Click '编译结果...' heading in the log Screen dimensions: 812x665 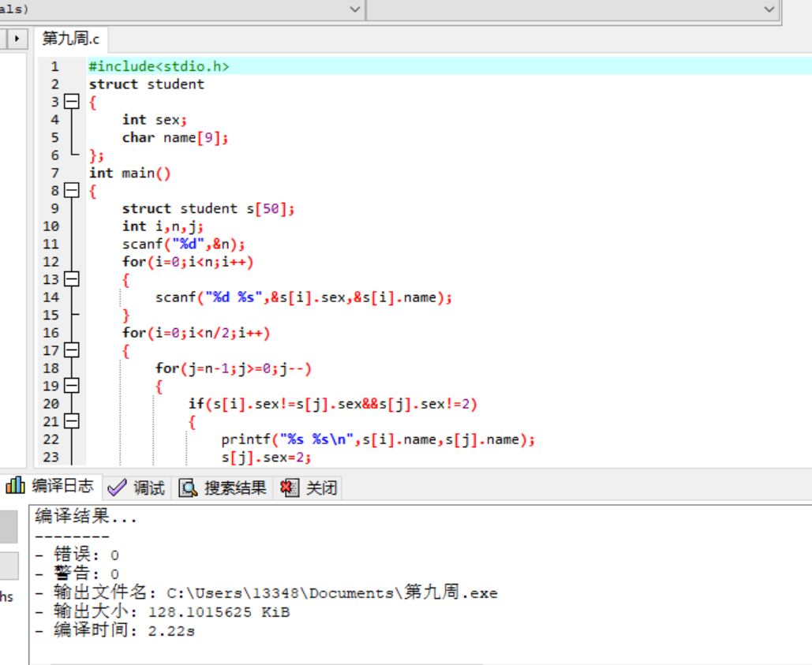(85, 516)
